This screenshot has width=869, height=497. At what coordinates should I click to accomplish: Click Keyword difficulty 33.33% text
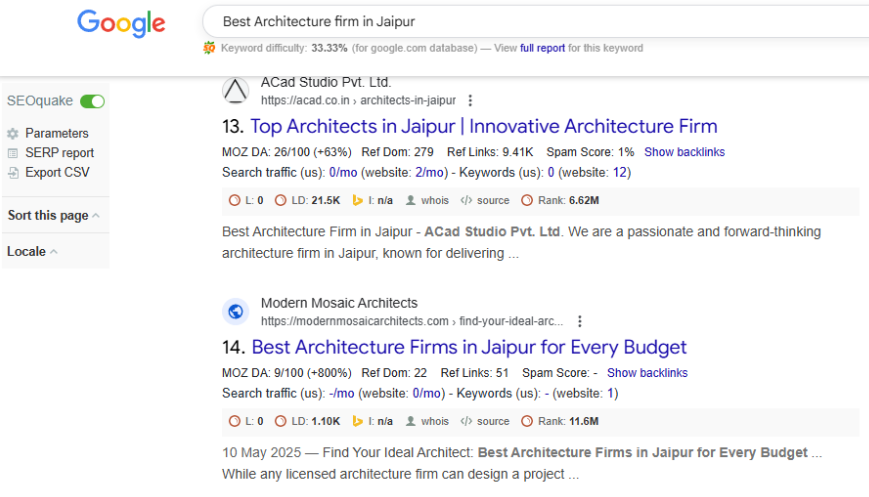[284, 48]
